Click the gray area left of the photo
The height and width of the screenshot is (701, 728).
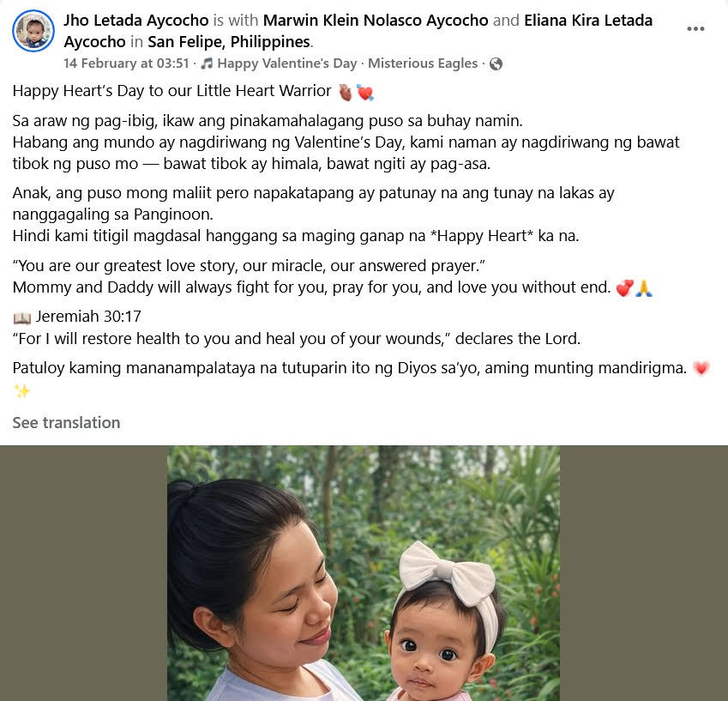click(83, 573)
